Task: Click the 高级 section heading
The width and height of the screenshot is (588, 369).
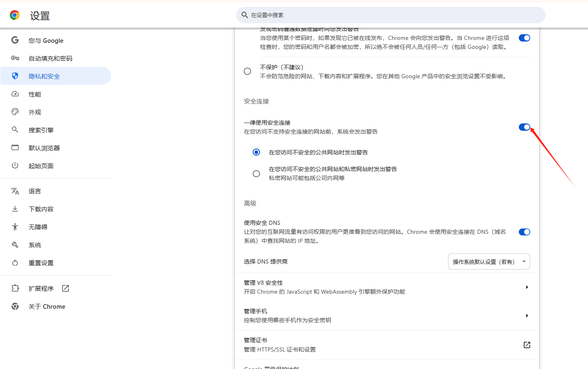Action: click(250, 203)
